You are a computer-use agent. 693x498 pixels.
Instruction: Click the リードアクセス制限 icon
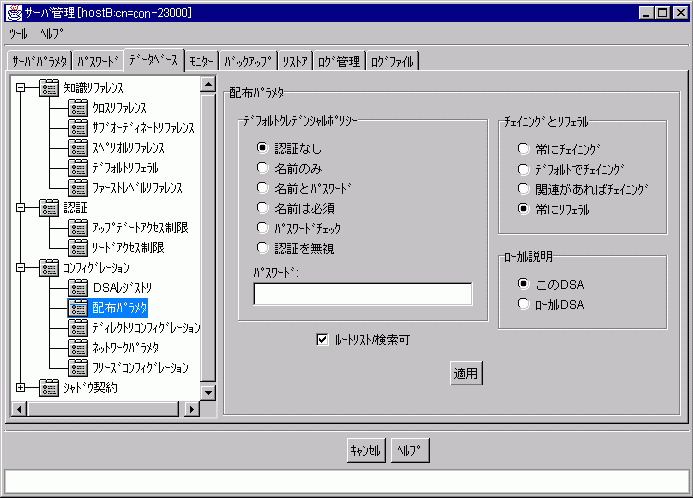[x=78, y=247]
